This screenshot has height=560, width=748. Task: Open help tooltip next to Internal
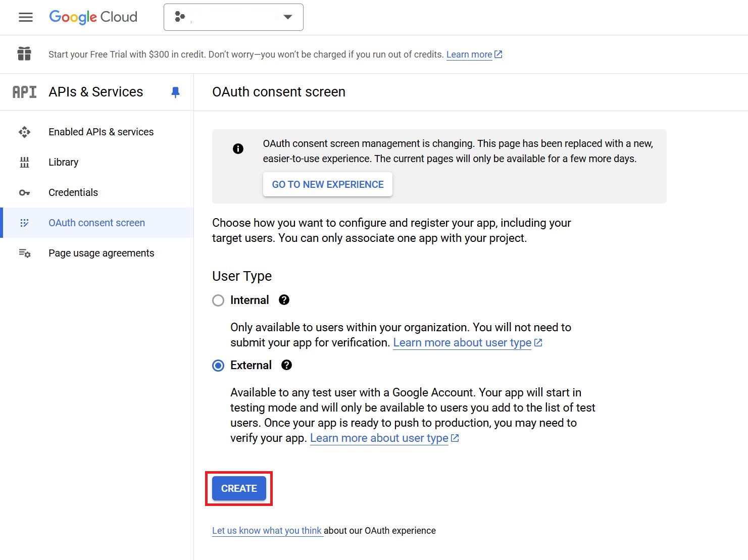[284, 300]
